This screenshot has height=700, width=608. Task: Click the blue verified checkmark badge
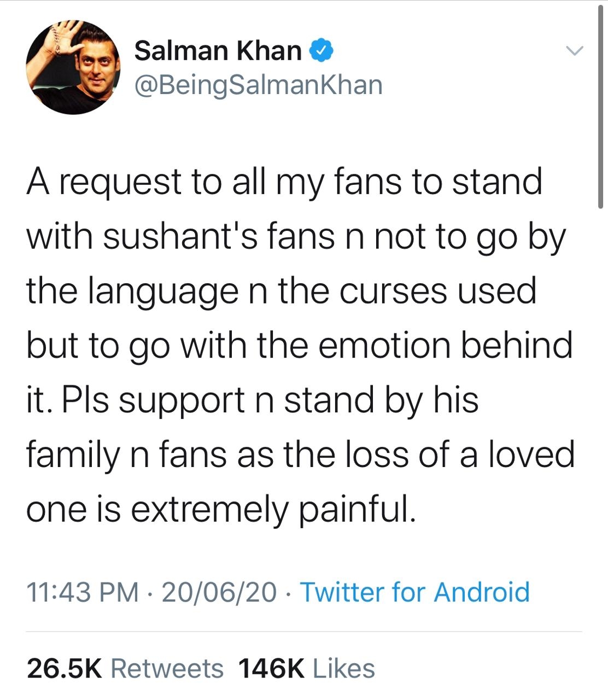click(x=321, y=50)
